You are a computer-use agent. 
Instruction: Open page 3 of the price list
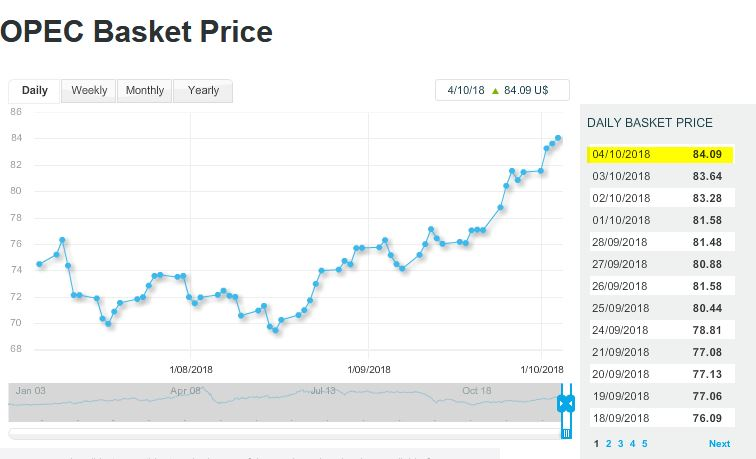point(620,443)
